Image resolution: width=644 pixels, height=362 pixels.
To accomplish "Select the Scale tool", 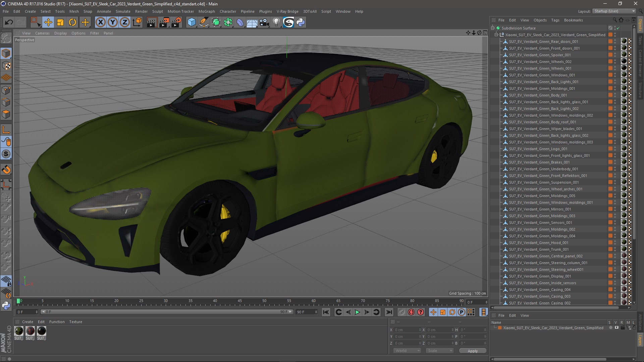I will pos(60,22).
